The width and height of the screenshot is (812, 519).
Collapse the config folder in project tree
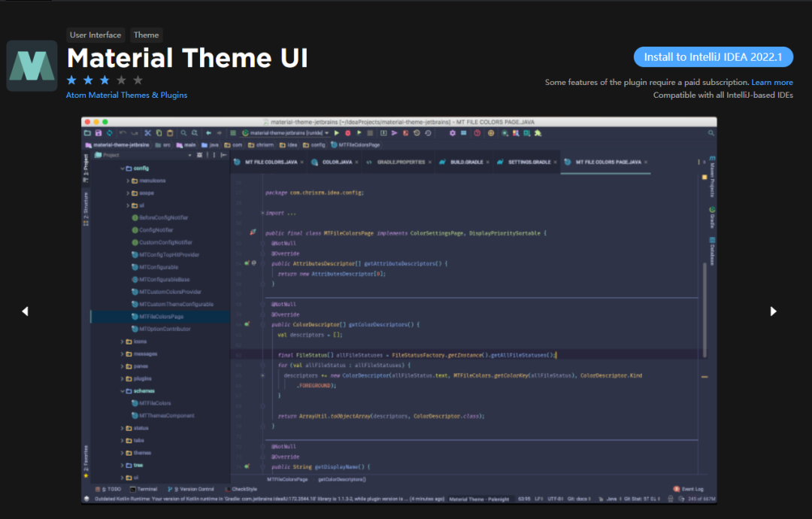pos(123,168)
